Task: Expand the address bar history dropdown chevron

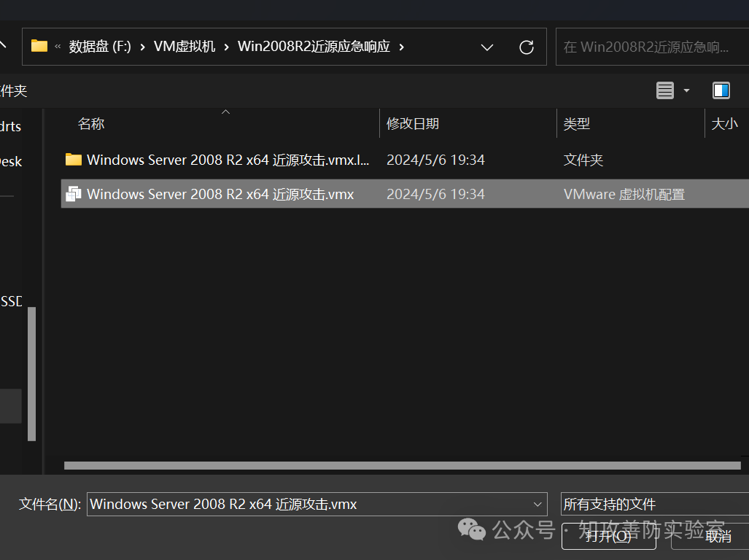Action: click(x=486, y=47)
